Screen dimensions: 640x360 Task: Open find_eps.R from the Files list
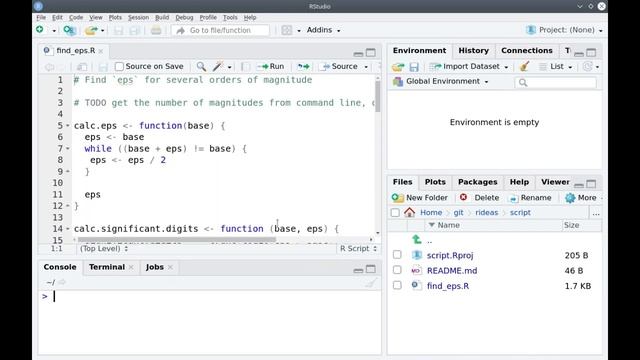448,286
